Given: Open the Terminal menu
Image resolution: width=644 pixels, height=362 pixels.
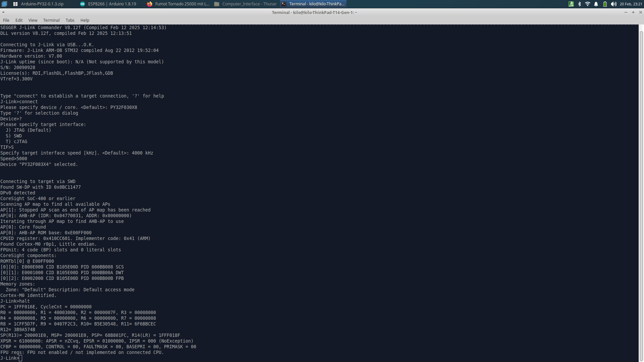Looking at the screenshot, I should click(51, 20).
